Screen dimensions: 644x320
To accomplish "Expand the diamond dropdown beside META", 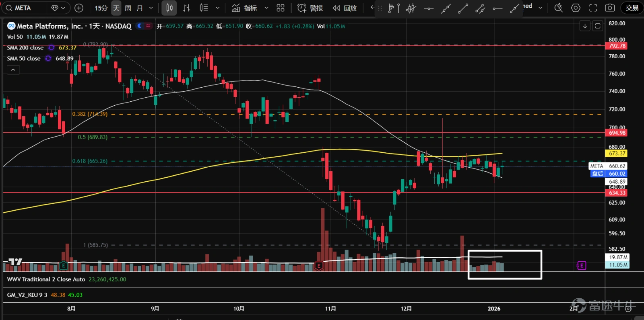I will (59, 8).
